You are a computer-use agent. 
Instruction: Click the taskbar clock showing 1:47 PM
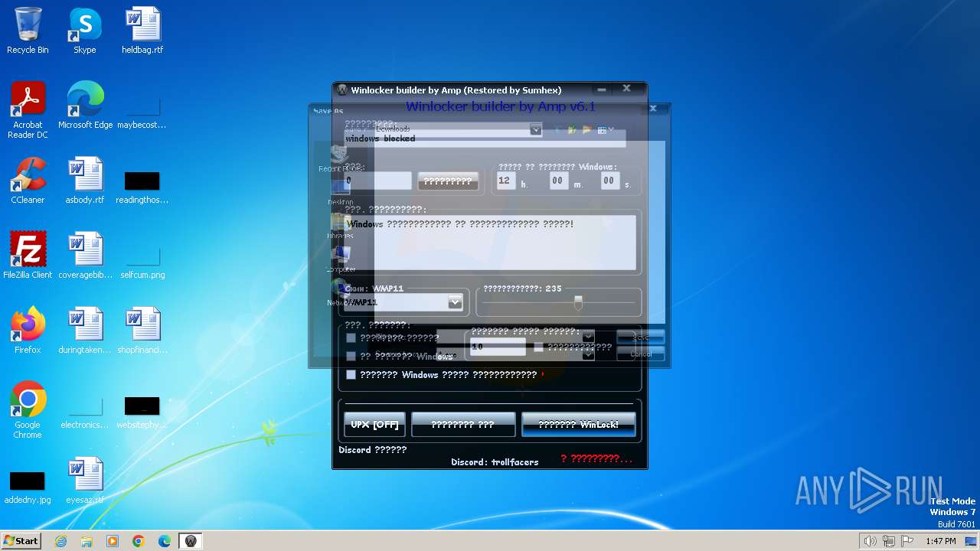coord(940,541)
